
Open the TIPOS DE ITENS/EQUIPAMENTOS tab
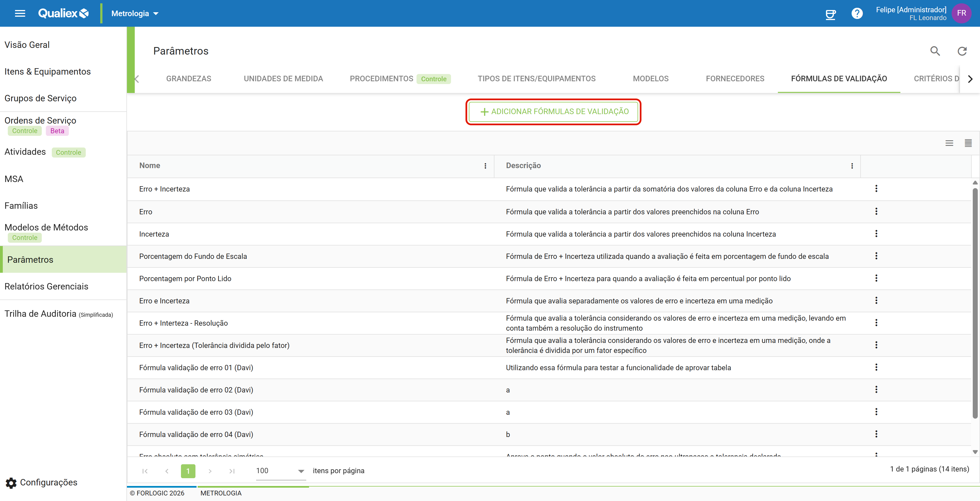tap(537, 79)
